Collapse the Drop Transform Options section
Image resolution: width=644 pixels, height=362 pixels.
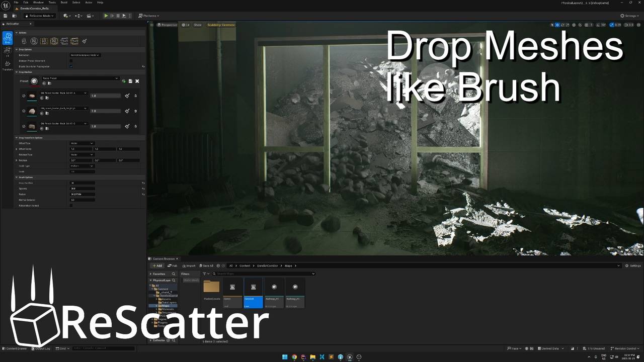(17, 138)
